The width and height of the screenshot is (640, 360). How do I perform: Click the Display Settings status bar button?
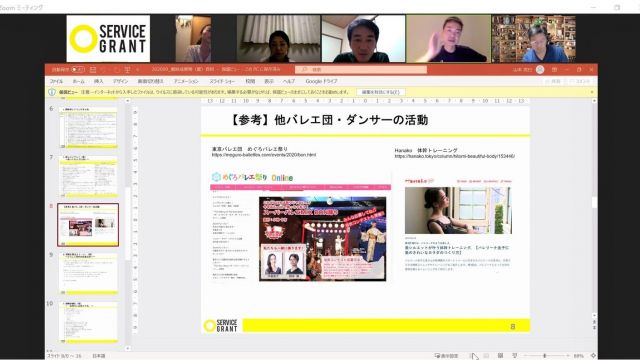[446, 356]
